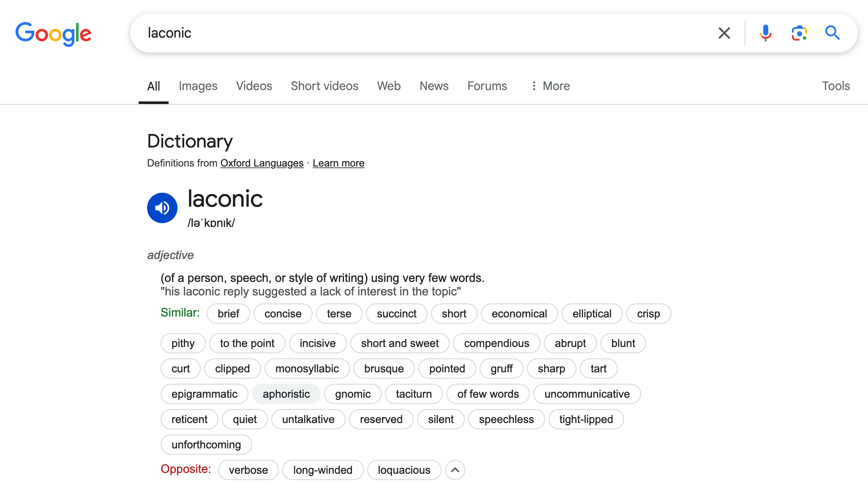Image resolution: width=868 pixels, height=497 pixels.
Task: Open the Short videos tab
Action: point(325,86)
